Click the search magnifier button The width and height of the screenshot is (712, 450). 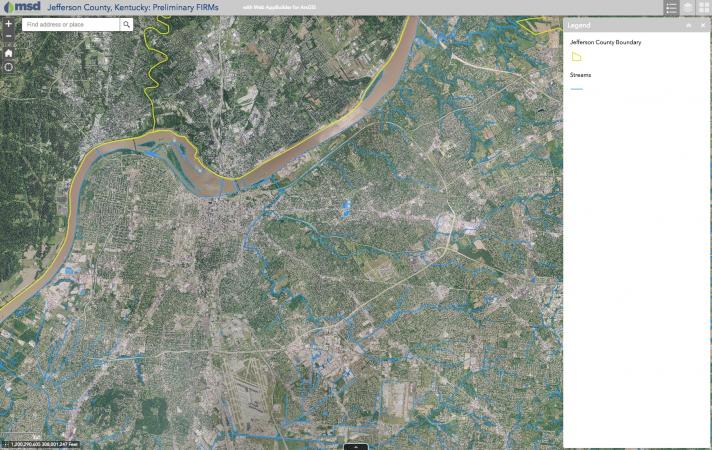127,24
